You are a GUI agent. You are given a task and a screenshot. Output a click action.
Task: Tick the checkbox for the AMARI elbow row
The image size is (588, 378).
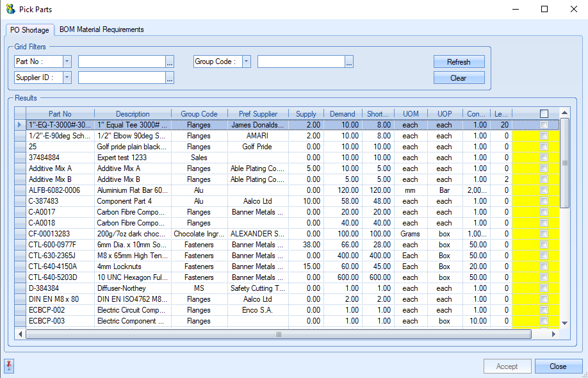coord(544,136)
